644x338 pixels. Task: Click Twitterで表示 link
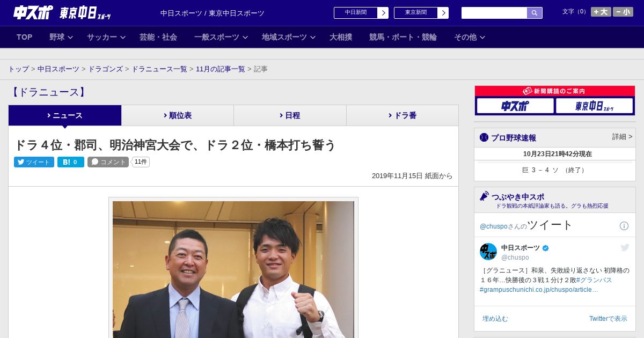point(608,319)
